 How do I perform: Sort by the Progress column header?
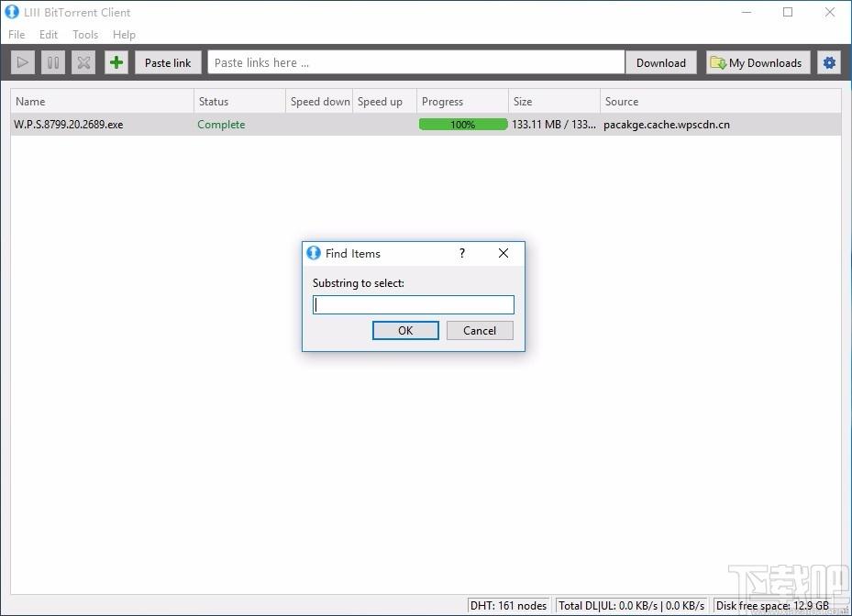click(x=463, y=102)
